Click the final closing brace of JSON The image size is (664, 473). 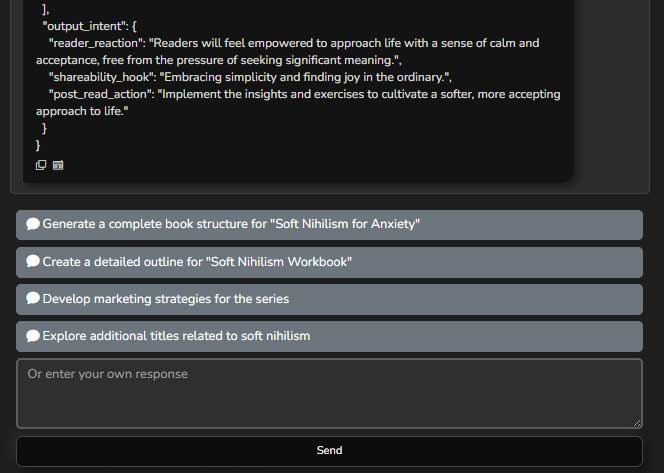38,146
